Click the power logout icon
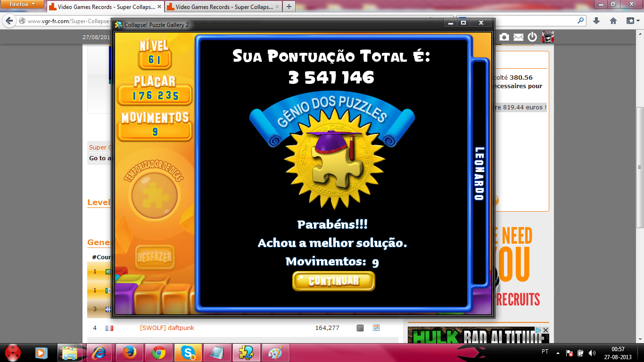The height and width of the screenshot is (362, 644). coord(532,37)
